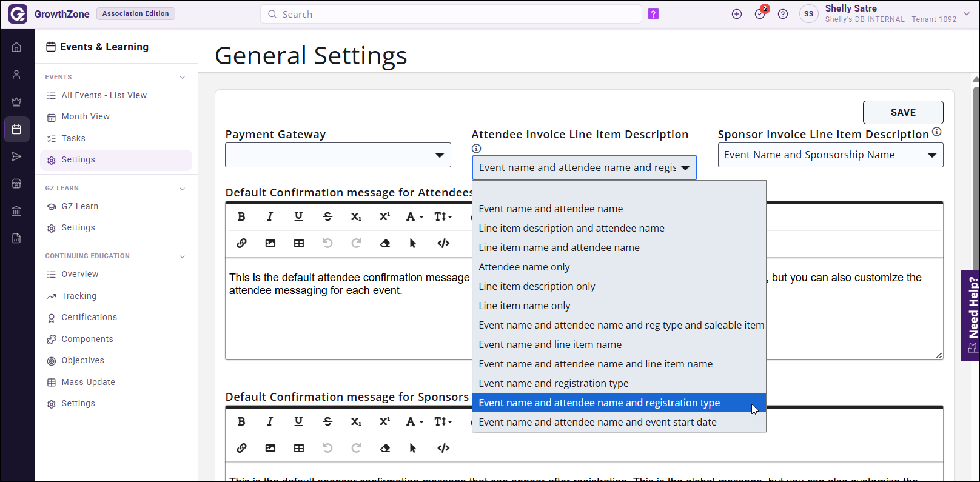Image resolution: width=980 pixels, height=482 pixels.
Task: Insert table in Attendees message editor
Action: (x=299, y=243)
